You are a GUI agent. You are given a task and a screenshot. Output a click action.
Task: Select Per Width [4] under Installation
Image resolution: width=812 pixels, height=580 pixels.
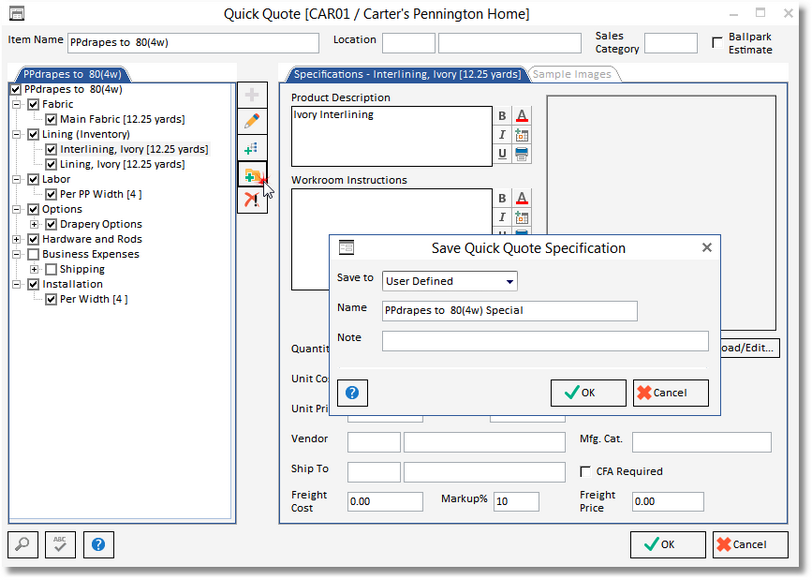94,300
